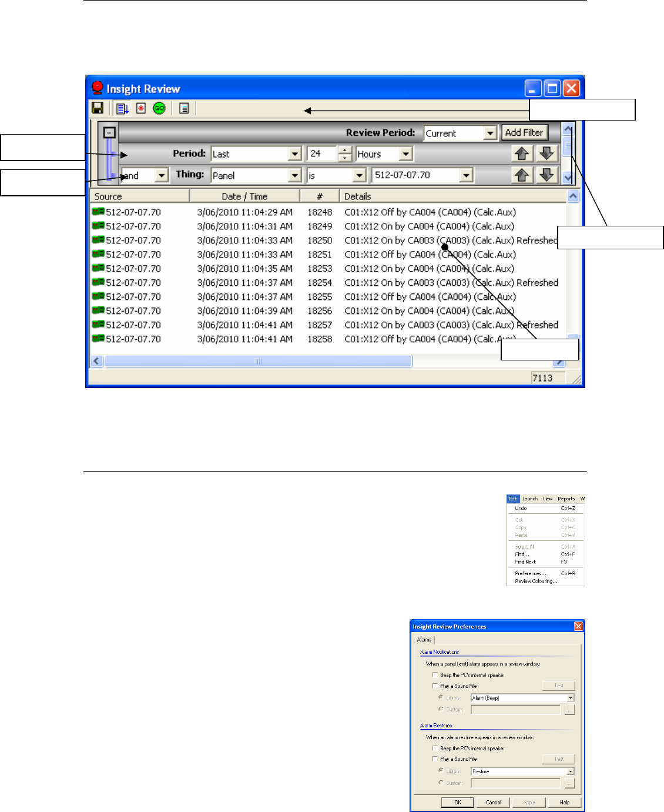Choose Find... from the Edit menu
664x812 pixels.
pyautogui.click(x=546, y=554)
